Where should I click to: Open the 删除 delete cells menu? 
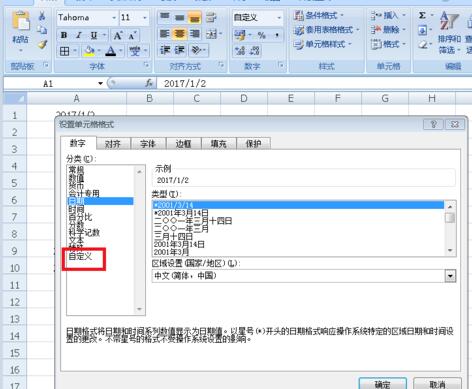coord(388,29)
